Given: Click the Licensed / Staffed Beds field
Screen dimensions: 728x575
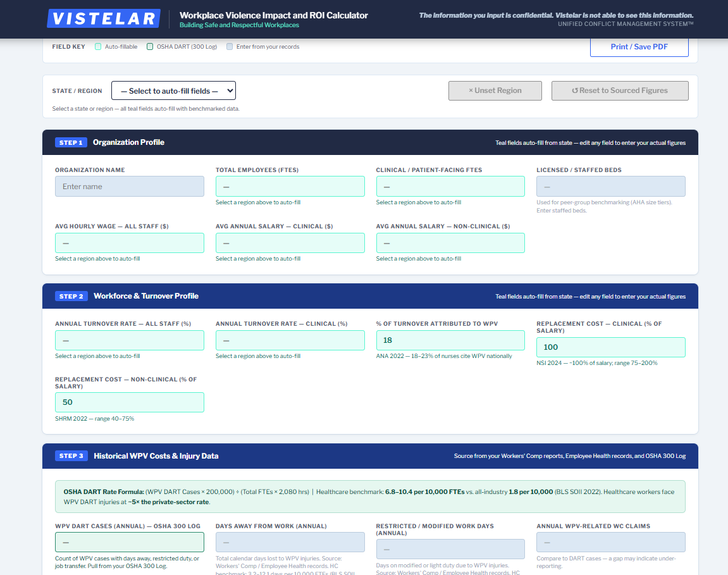Looking at the screenshot, I should 611,186.
